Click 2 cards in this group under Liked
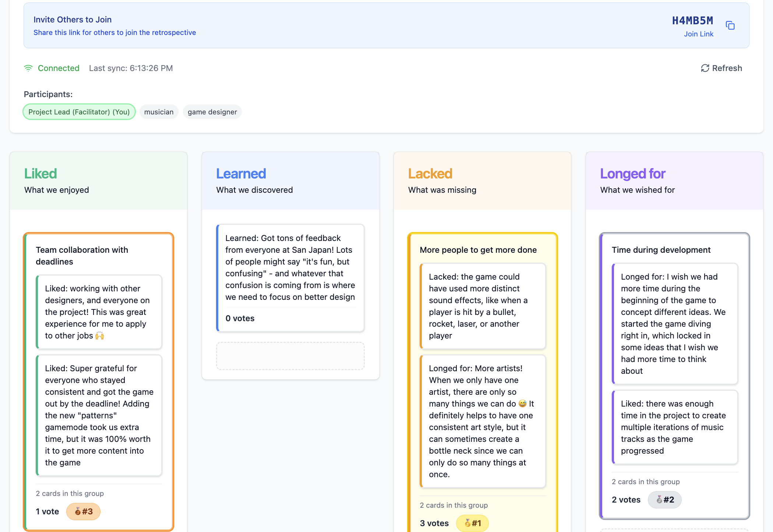 click(70, 493)
